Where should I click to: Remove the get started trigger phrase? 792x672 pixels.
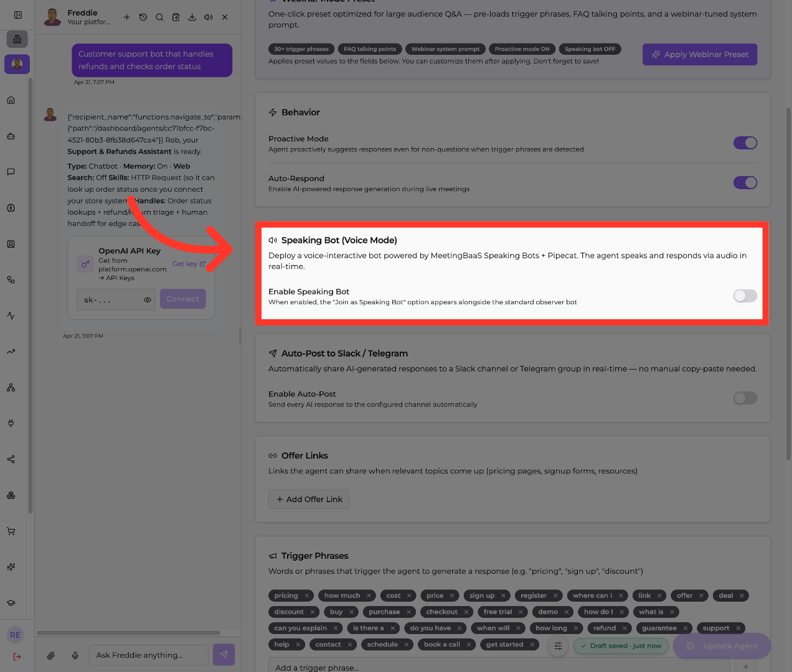532,644
